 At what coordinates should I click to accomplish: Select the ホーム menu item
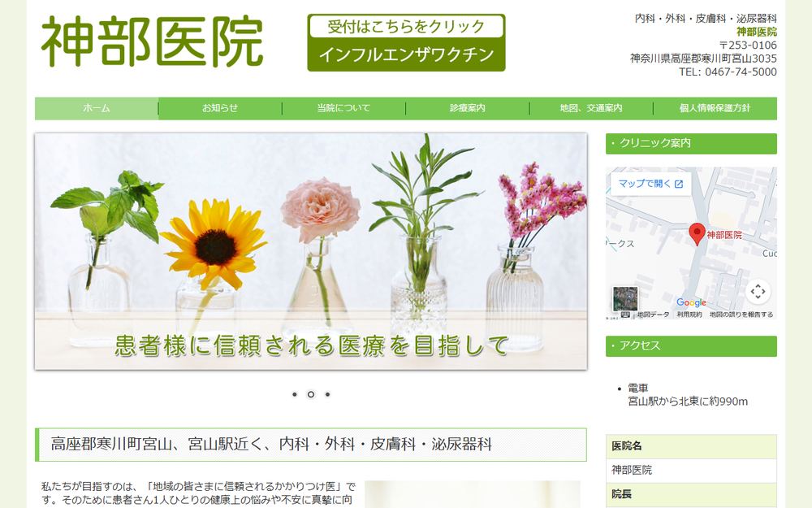point(97,108)
